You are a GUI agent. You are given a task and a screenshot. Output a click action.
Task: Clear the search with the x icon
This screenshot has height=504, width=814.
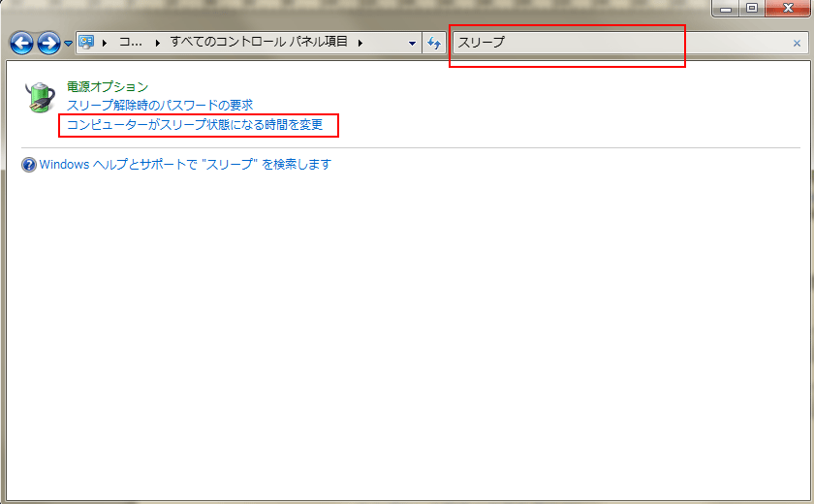(797, 44)
